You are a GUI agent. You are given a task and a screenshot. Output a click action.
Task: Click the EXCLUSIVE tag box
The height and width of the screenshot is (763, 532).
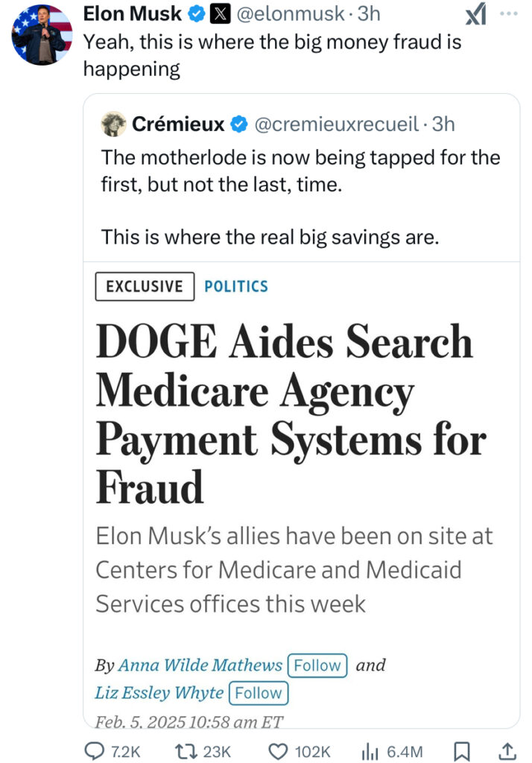point(145,286)
